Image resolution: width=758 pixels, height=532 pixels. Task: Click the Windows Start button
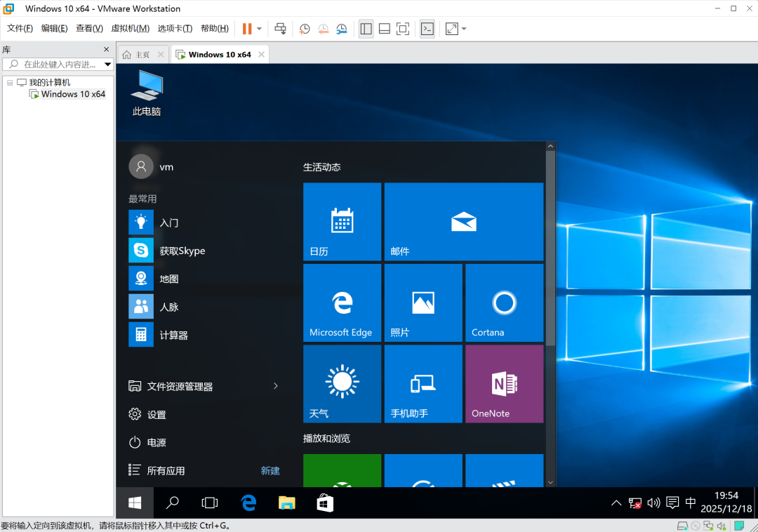[x=135, y=503]
